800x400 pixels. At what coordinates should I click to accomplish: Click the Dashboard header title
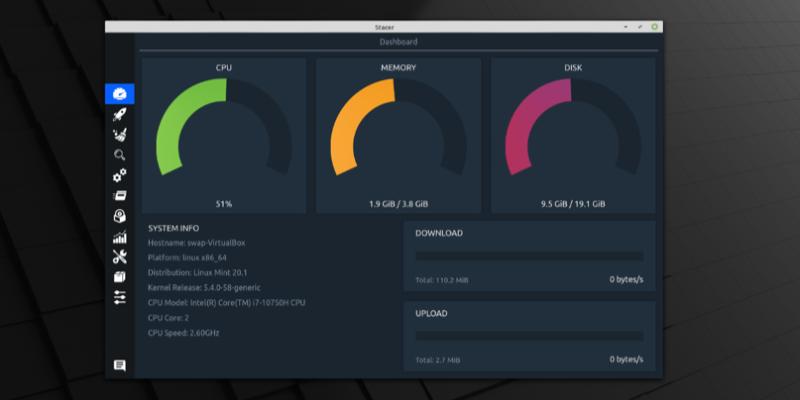[x=398, y=42]
